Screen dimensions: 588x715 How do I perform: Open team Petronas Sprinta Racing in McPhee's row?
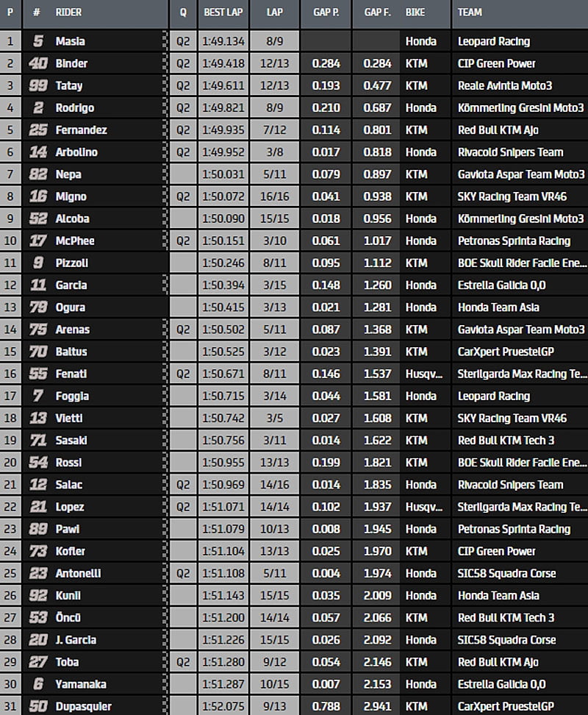[514, 241]
